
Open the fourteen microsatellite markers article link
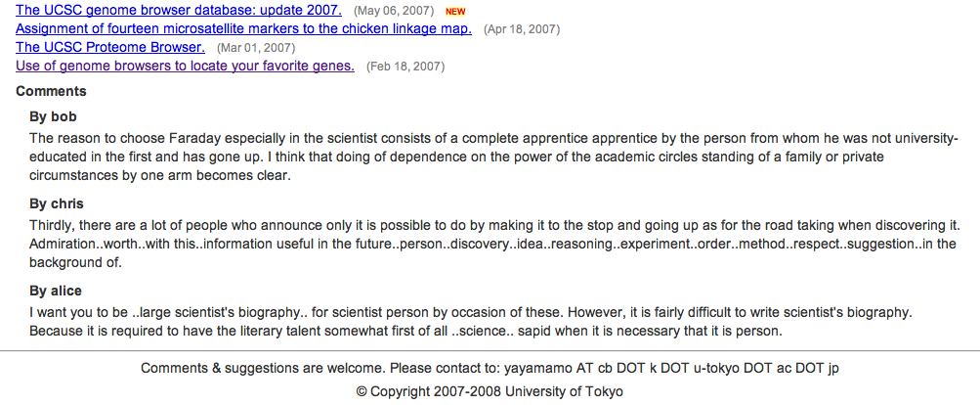[x=243, y=28]
